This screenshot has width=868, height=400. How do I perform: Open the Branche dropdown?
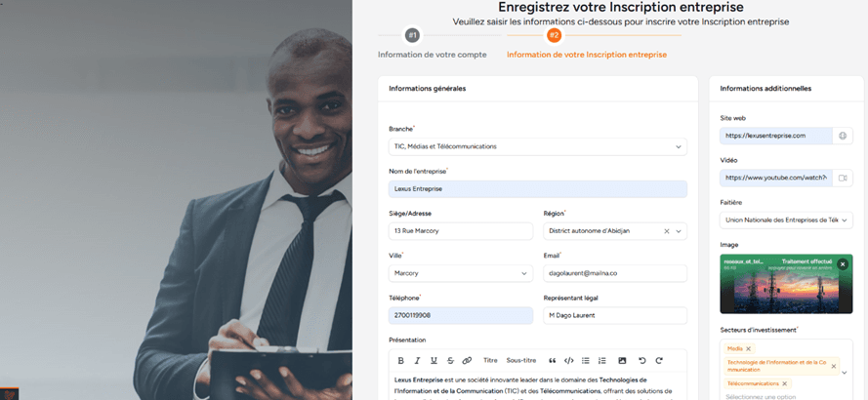[537, 146]
